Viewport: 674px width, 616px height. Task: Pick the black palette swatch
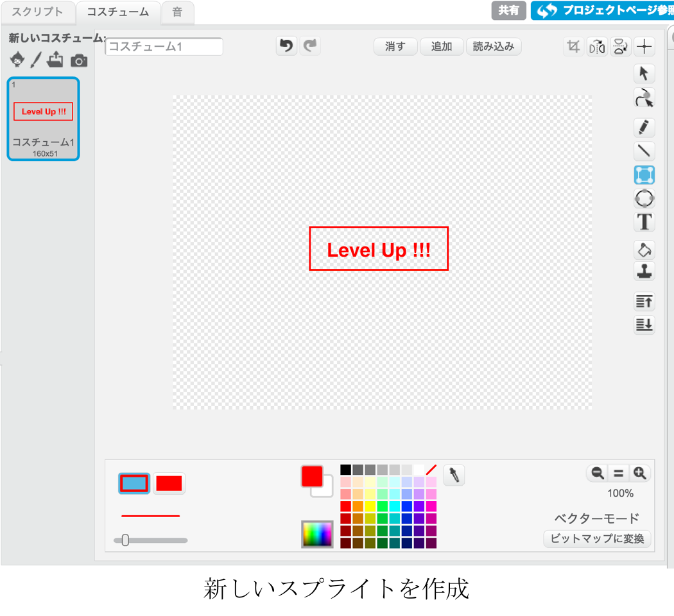(x=345, y=470)
